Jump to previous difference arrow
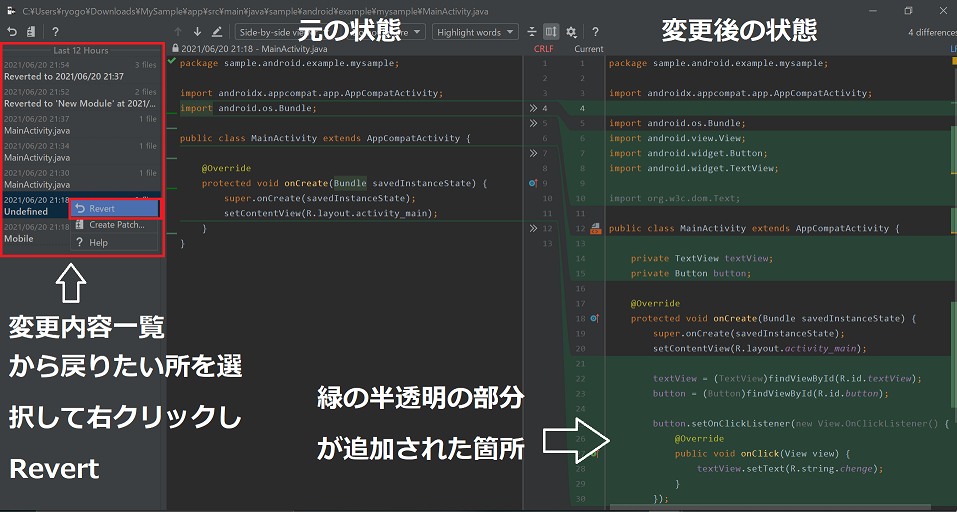Viewport: 957px width, 512px height. tap(178, 32)
